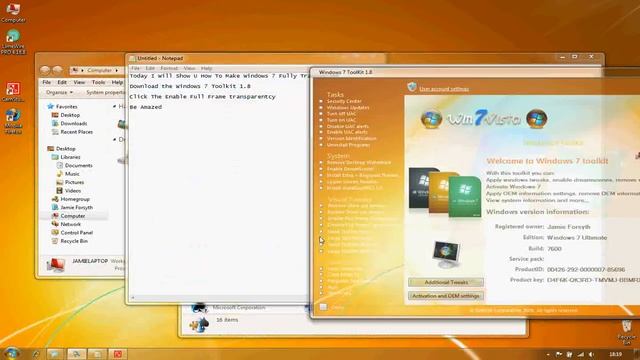Click Turn off UAC in Toolkit
Screen dimensions: 640x360
click(x=341, y=114)
